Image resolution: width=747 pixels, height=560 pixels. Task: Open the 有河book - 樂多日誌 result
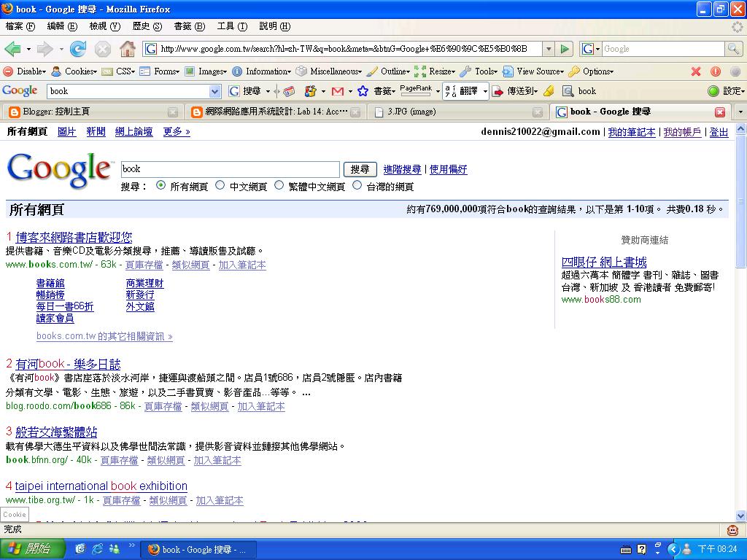pyautogui.click(x=68, y=365)
